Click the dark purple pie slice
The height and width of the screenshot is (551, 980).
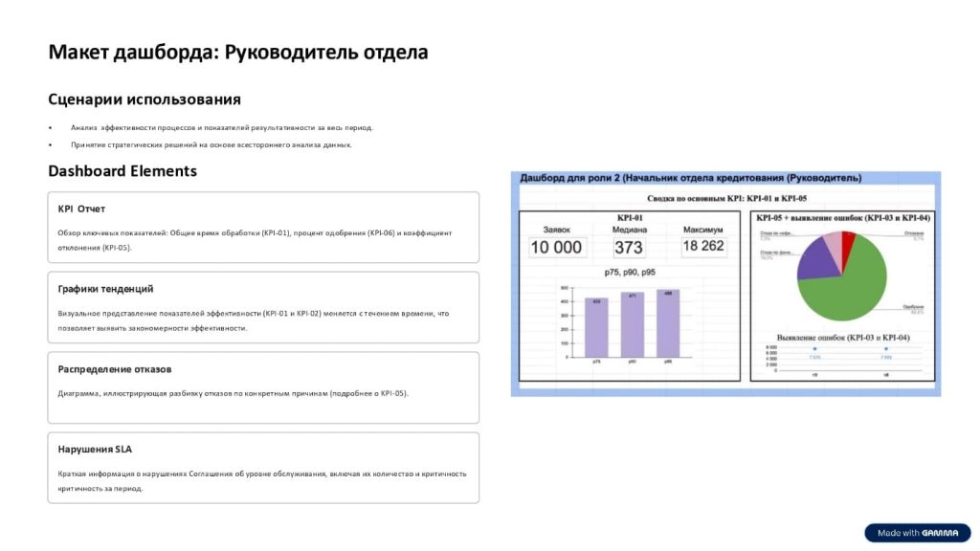pyautogui.click(x=813, y=258)
